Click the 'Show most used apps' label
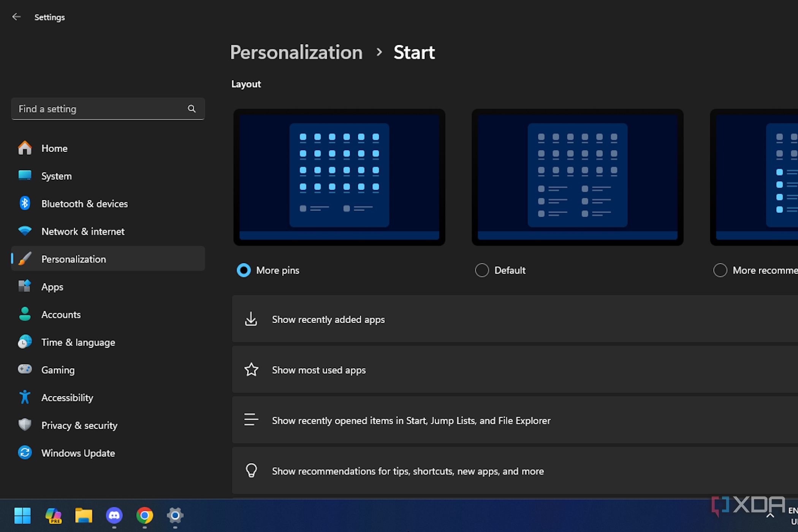Viewport: 798px width, 532px height. 319,370
